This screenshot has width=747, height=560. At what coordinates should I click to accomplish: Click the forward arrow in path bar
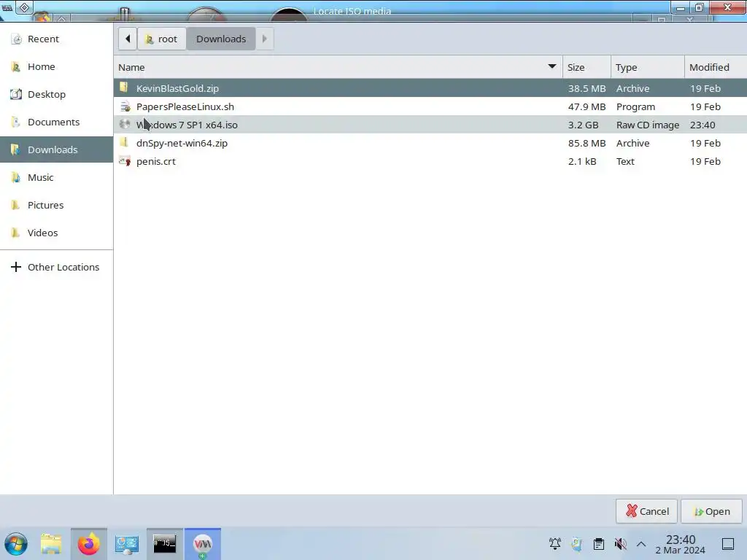click(264, 39)
